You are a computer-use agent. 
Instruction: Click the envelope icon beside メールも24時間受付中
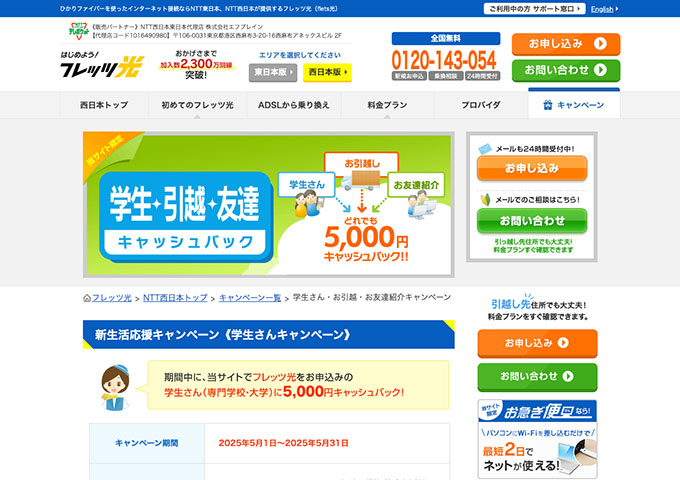484,149
